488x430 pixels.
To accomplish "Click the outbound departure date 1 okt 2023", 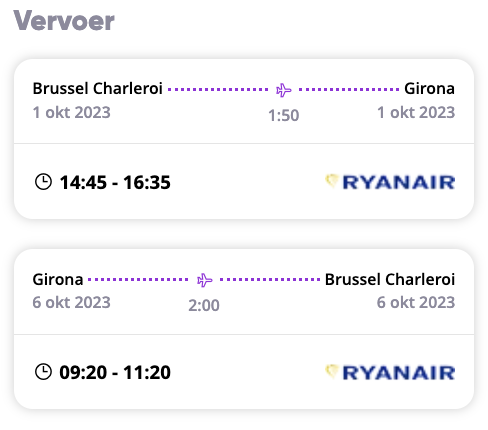I will [x=71, y=112].
